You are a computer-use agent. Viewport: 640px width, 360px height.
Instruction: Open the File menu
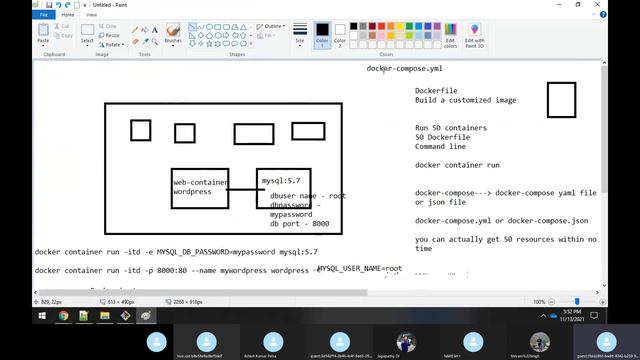click(44, 15)
